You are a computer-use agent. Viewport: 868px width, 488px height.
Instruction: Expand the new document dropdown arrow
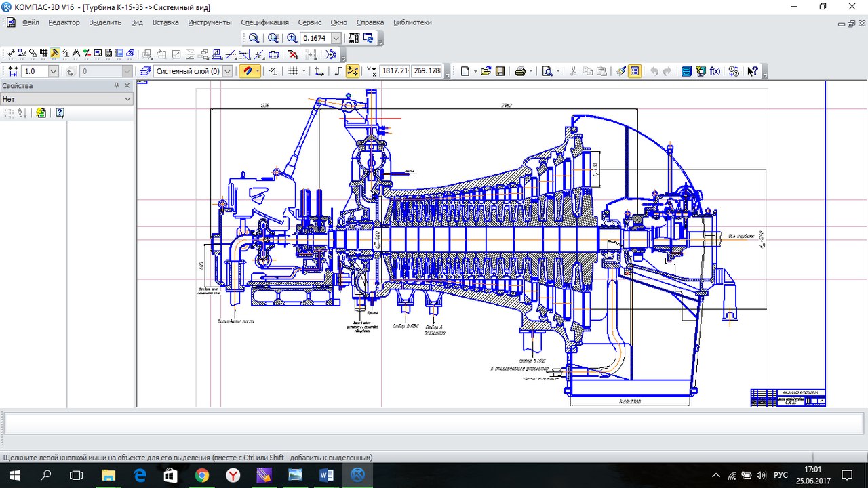pyautogui.click(x=475, y=71)
